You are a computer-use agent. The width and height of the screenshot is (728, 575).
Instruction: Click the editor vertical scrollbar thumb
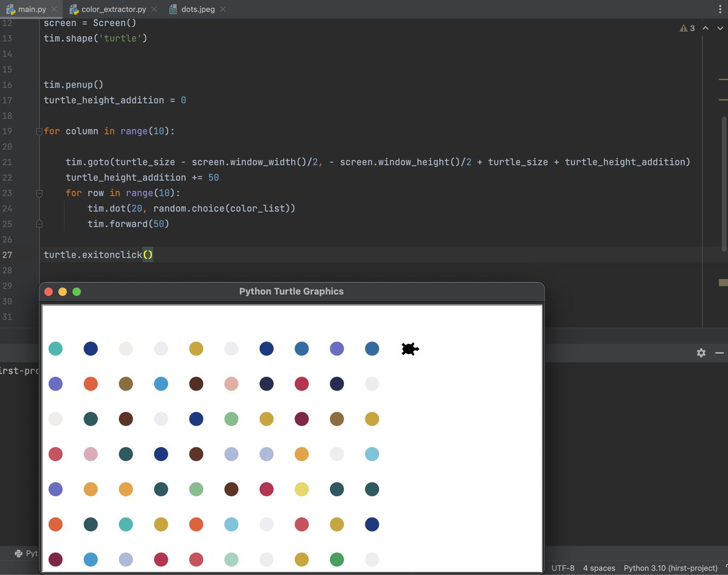[x=724, y=184]
